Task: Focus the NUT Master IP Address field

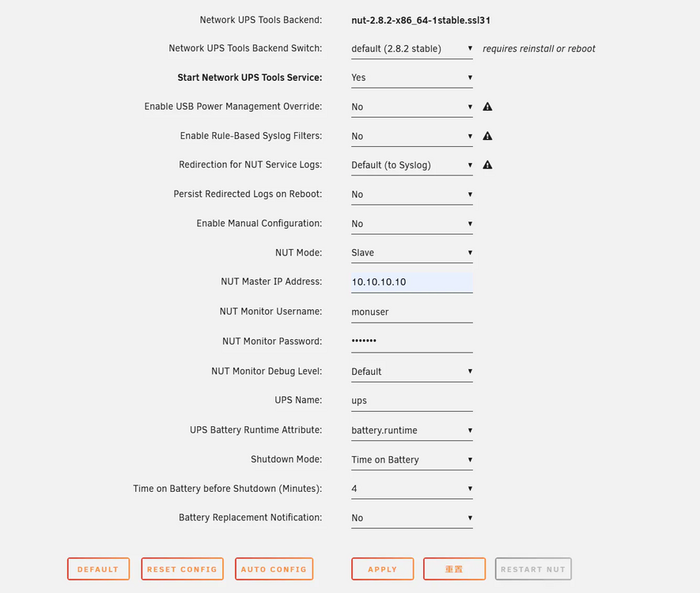Action: point(411,282)
